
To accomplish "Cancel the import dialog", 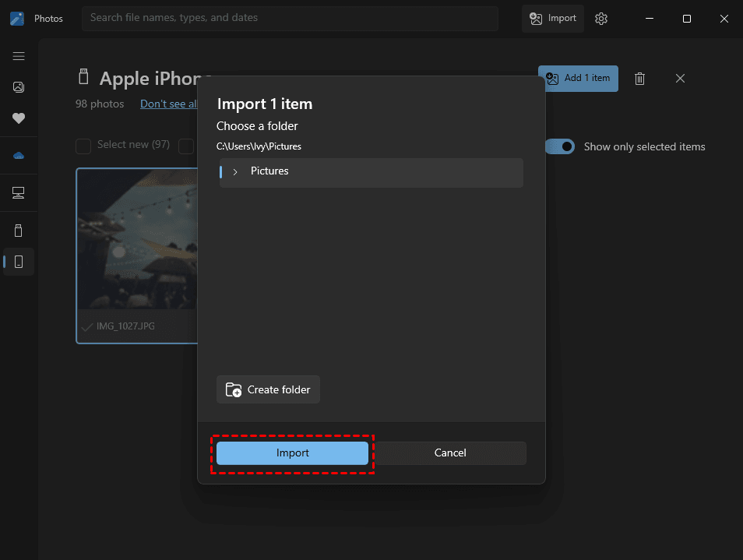I will click(450, 453).
